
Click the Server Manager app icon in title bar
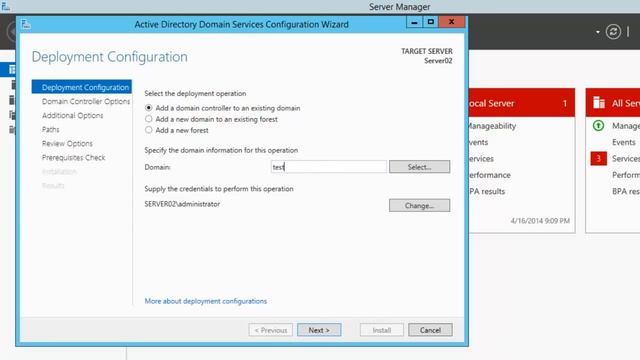pyautogui.click(x=5, y=6)
